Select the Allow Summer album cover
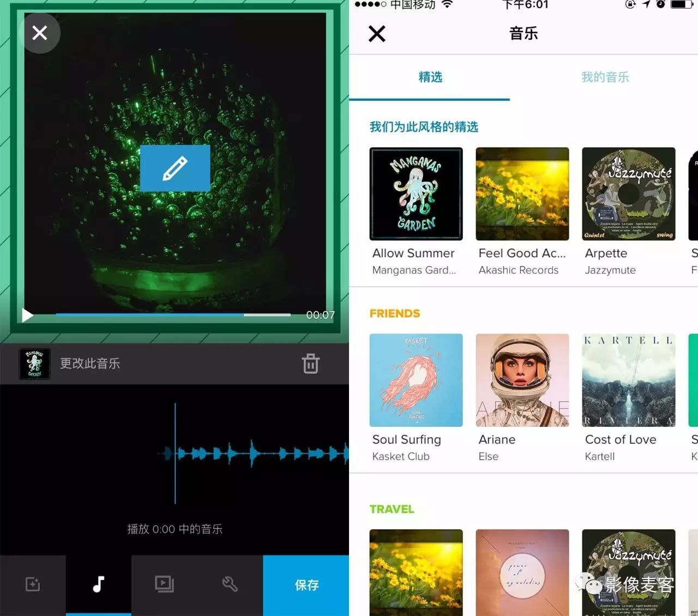The height and width of the screenshot is (616, 698). click(x=416, y=194)
